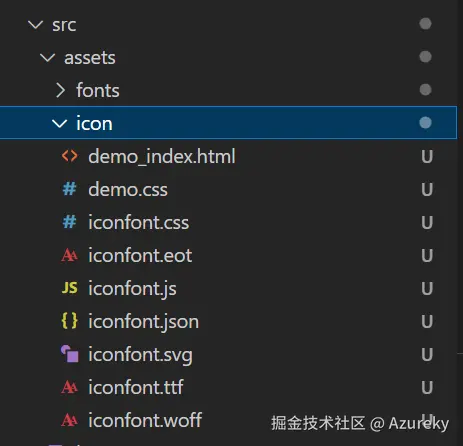Click the purple SVG icon beside iconfont.svg
Viewport: 463px width, 446px height.
(70, 354)
